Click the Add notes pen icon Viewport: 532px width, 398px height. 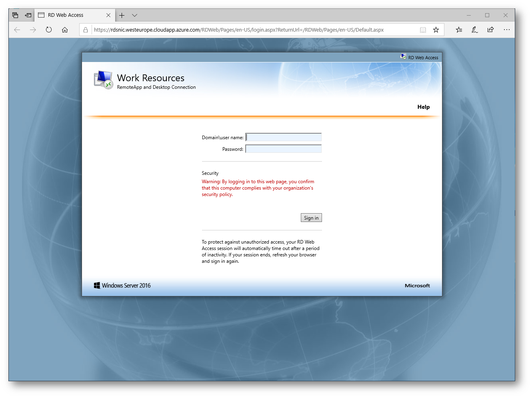(475, 30)
